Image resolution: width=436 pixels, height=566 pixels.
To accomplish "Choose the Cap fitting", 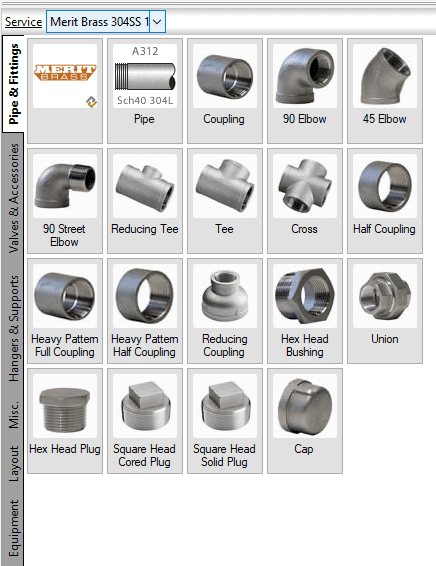I will [x=305, y=421].
